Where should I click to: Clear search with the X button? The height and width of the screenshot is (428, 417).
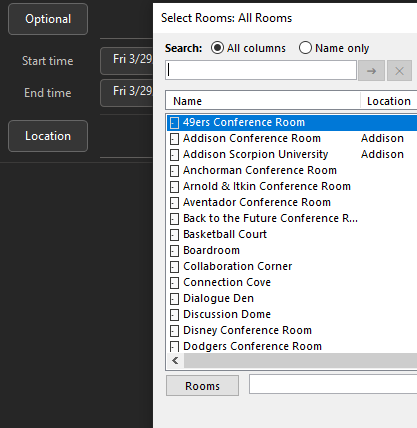399,71
